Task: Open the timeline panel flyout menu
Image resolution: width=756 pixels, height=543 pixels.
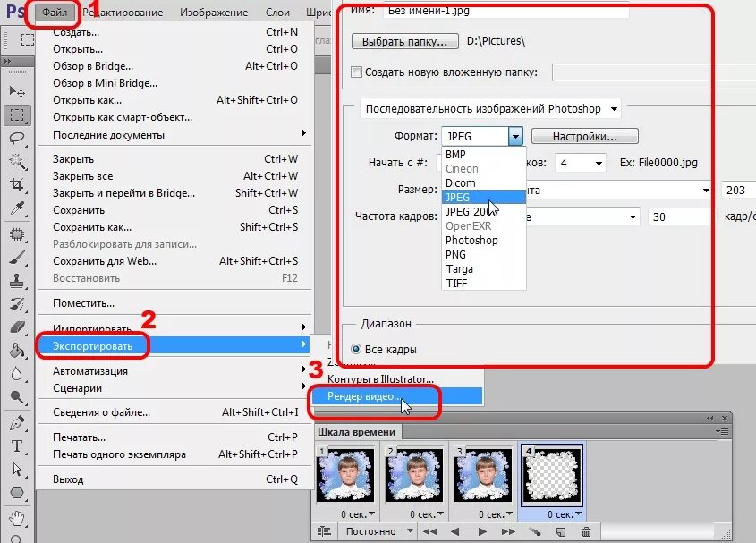Action: 722,431
